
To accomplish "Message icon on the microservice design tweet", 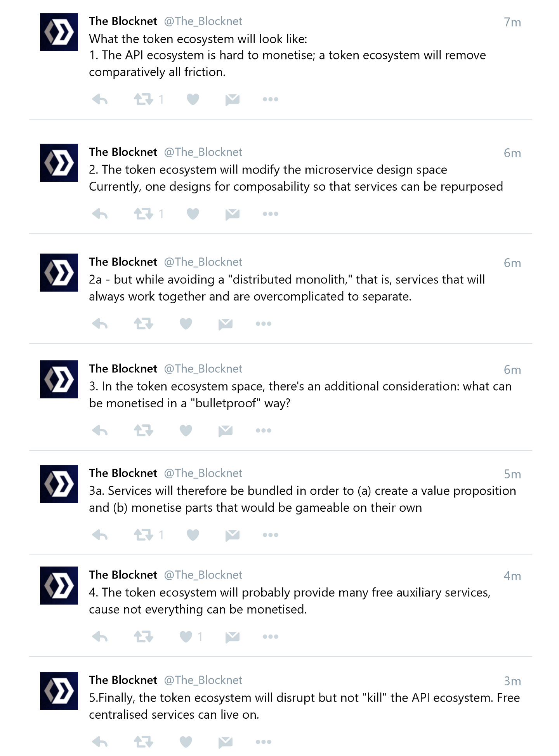I will click(233, 214).
